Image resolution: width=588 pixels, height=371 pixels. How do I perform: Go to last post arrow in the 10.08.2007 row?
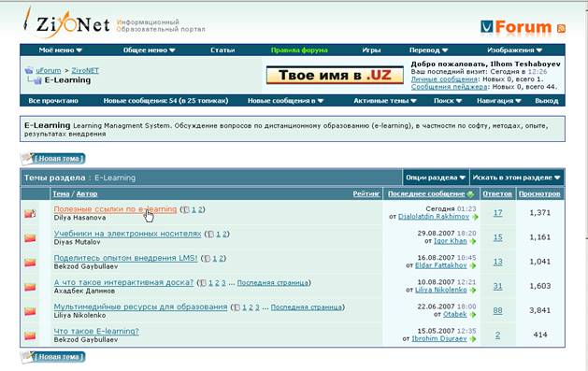tap(473, 290)
